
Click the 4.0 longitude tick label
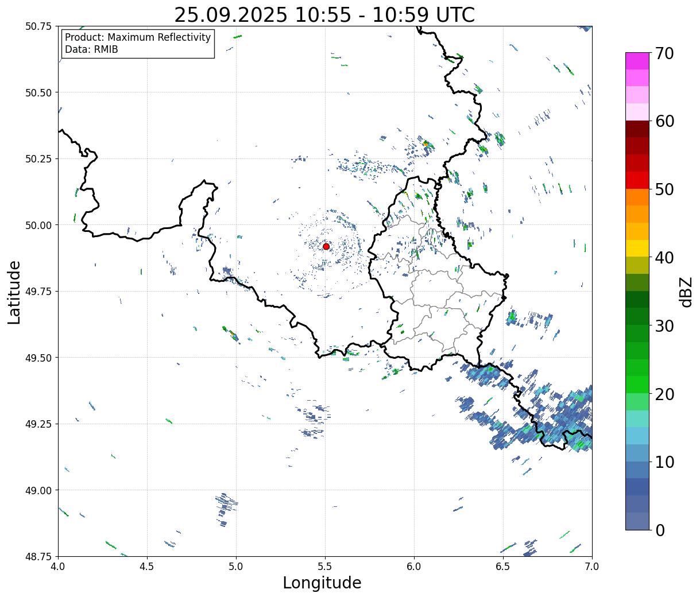58,567
